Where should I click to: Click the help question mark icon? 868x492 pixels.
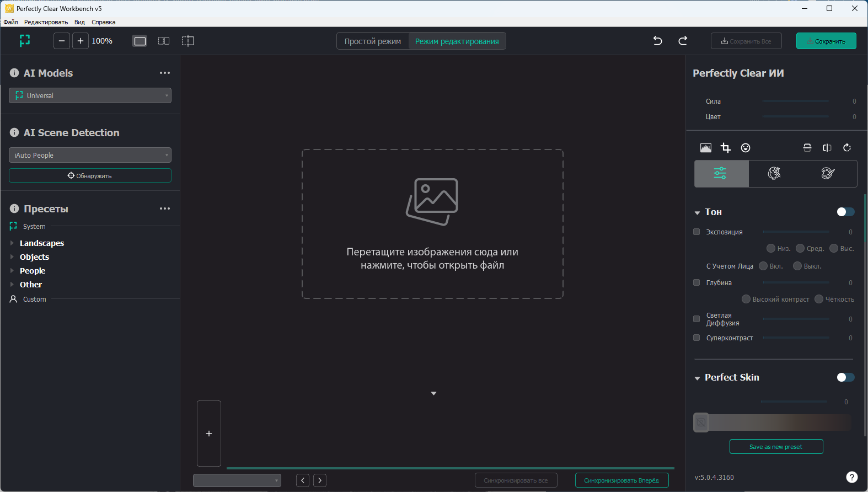point(851,477)
